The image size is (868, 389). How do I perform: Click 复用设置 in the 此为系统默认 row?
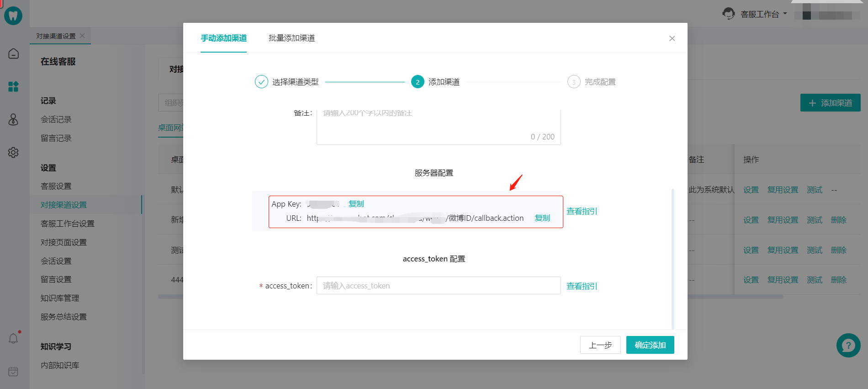click(783, 190)
